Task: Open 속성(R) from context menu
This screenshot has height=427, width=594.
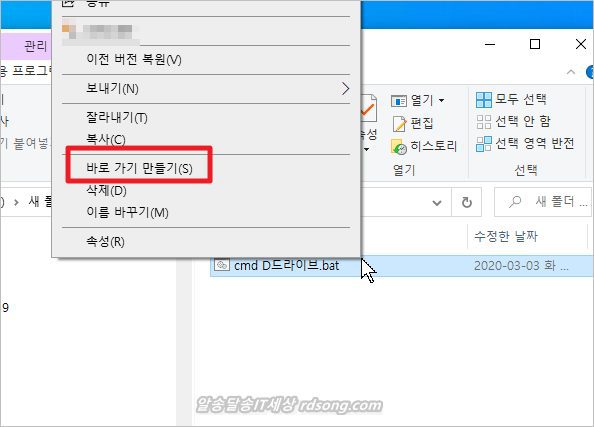Action: pos(105,241)
